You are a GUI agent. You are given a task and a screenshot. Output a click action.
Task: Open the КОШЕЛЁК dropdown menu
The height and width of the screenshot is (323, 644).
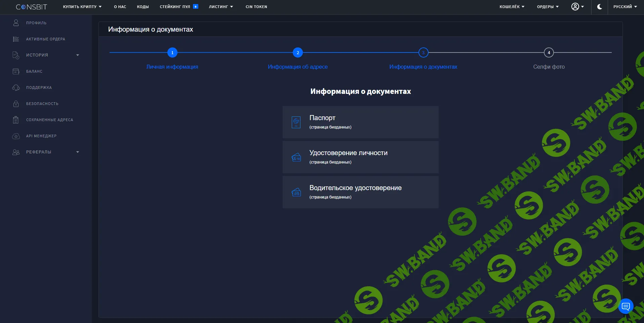512,6
